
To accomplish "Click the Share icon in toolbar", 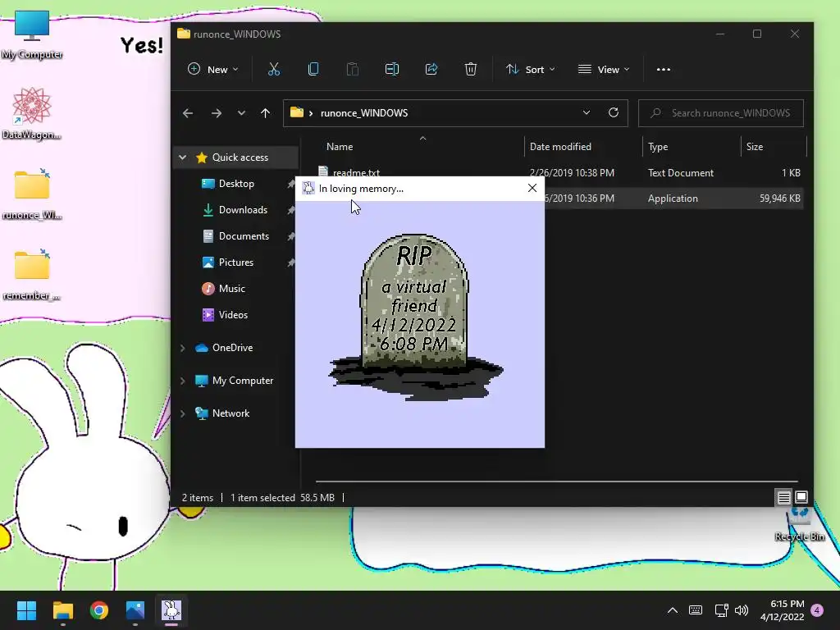I will pos(431,69).
